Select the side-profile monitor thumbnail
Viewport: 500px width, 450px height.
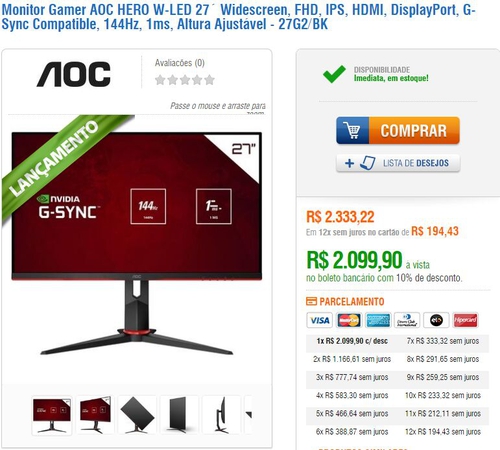coord(221,415)
